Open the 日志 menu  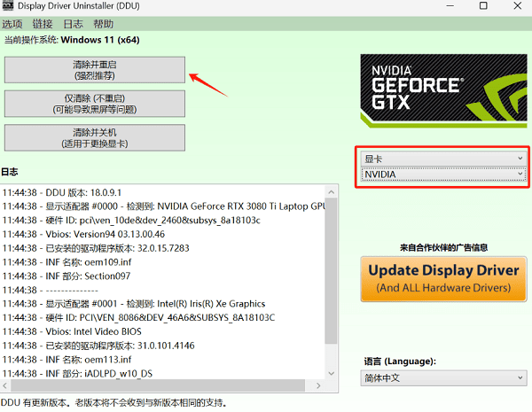coord(73,24)
